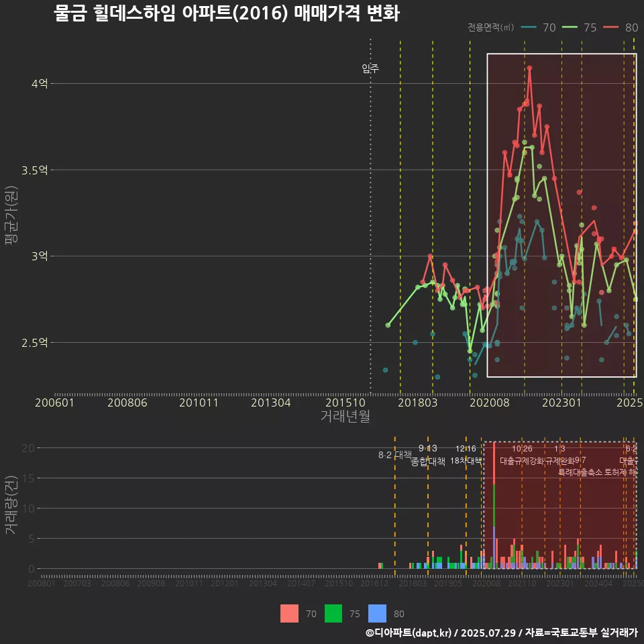Viewport: 644px width, 644px height.
Task: Select the salmon 70 swatch in bottom legend
Action: coord(289,614)
